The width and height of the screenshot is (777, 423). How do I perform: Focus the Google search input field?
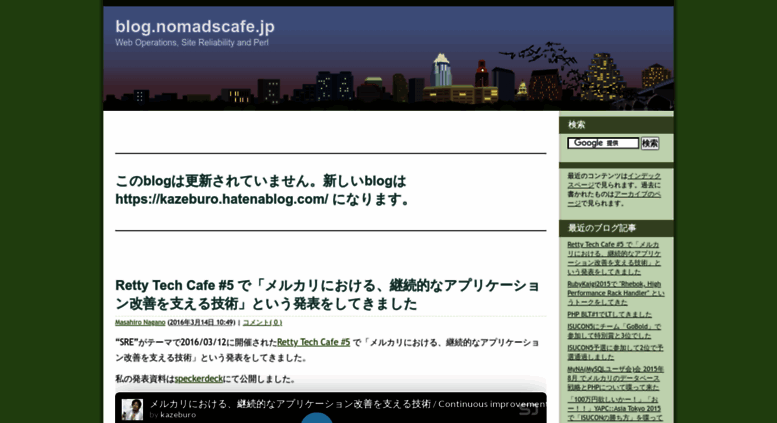(x=603, y=143)
